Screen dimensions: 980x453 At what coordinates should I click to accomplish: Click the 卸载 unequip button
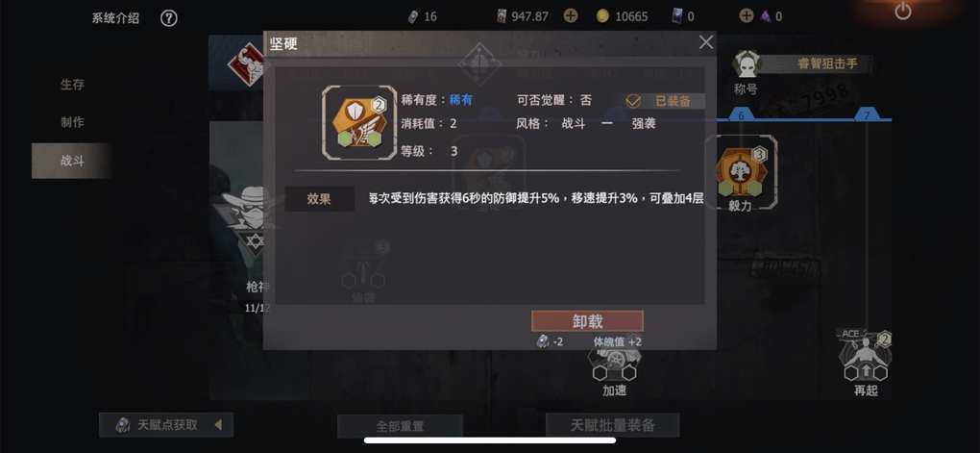click(x=587, y=321)
